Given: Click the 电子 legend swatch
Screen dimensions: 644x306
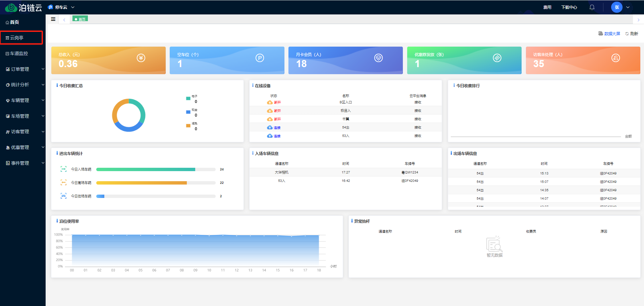Looking at the screenshot, I should click(x=188, y=98).
